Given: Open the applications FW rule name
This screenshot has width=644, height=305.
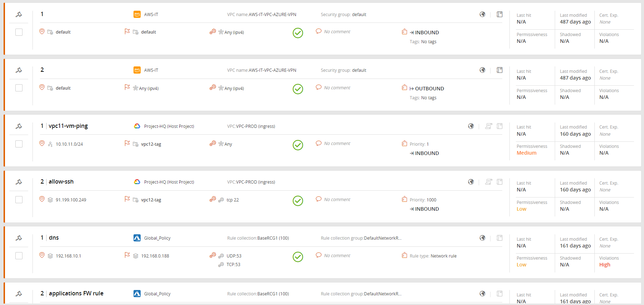Looking at the screenshot, I should click(x=76, y=293).
